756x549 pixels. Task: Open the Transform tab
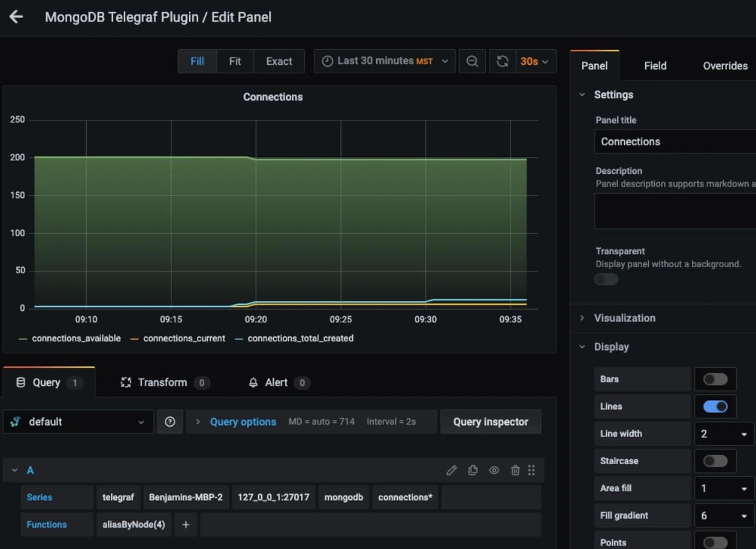click(x=165, y=382)
